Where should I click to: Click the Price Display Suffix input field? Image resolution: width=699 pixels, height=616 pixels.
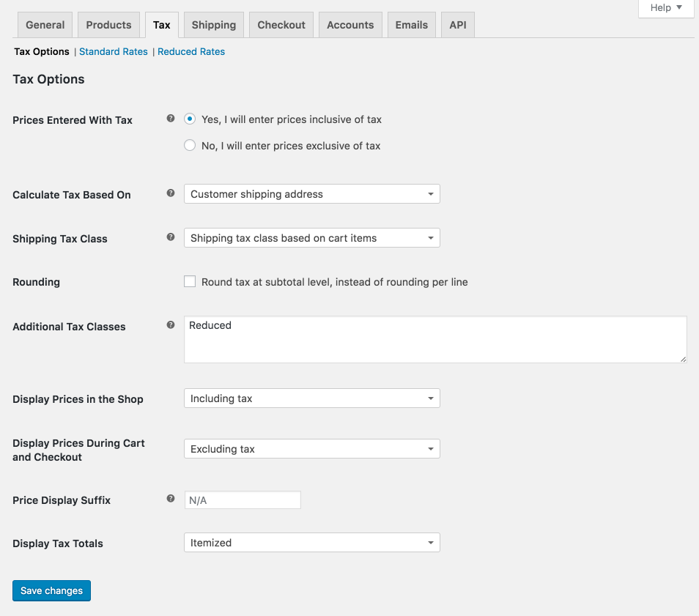point(243,500)
